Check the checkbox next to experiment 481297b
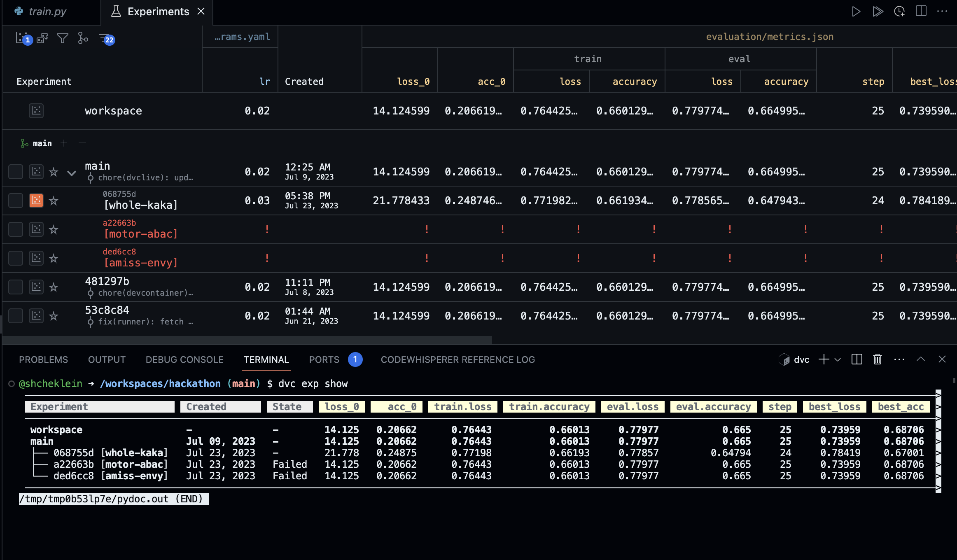The image size is (957, 560). tap(15, 287)
